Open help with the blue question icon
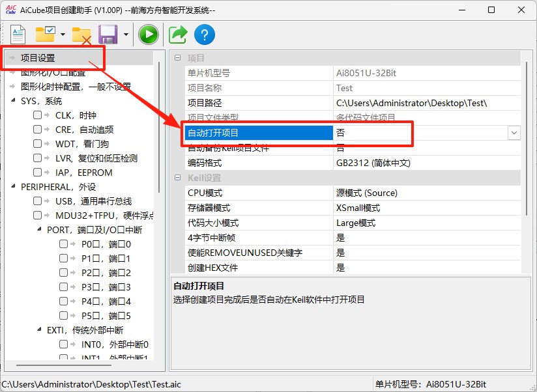537x392 pixels. click(x=205, y=35)
